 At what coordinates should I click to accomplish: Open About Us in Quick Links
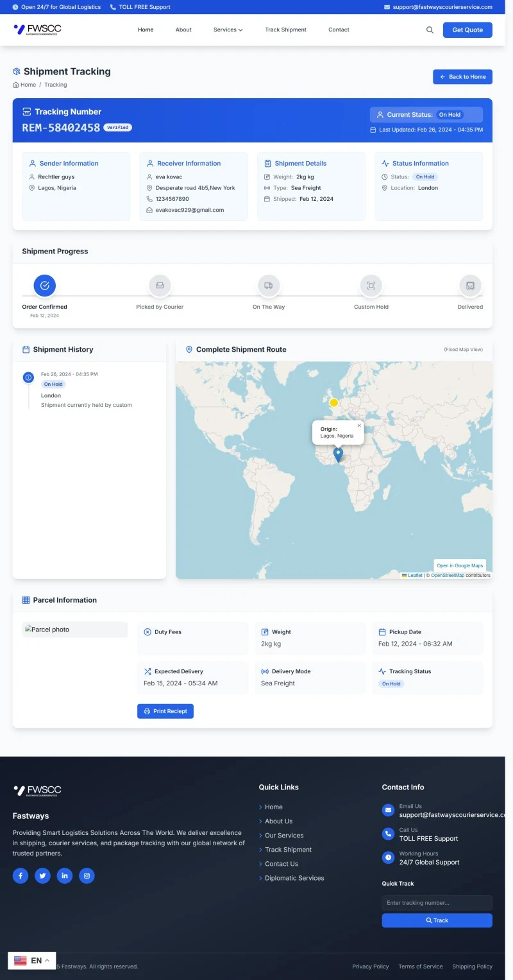pos(278,821)
